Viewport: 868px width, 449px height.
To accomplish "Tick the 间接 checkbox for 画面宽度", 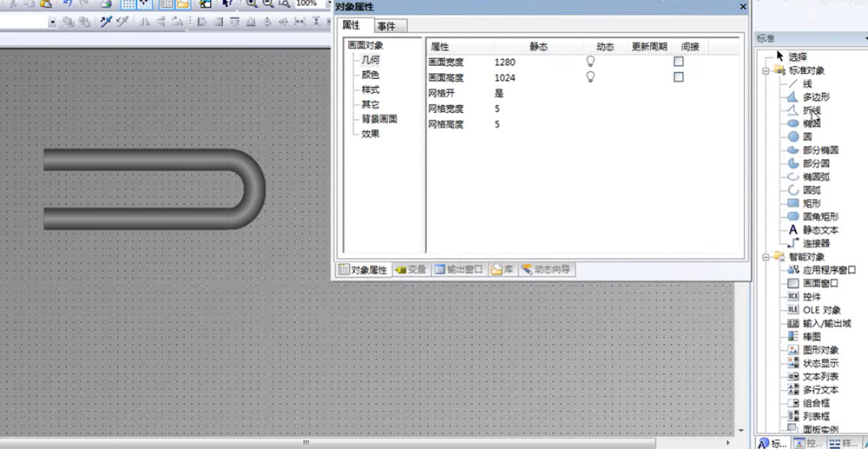I will [x=679, y=62].
